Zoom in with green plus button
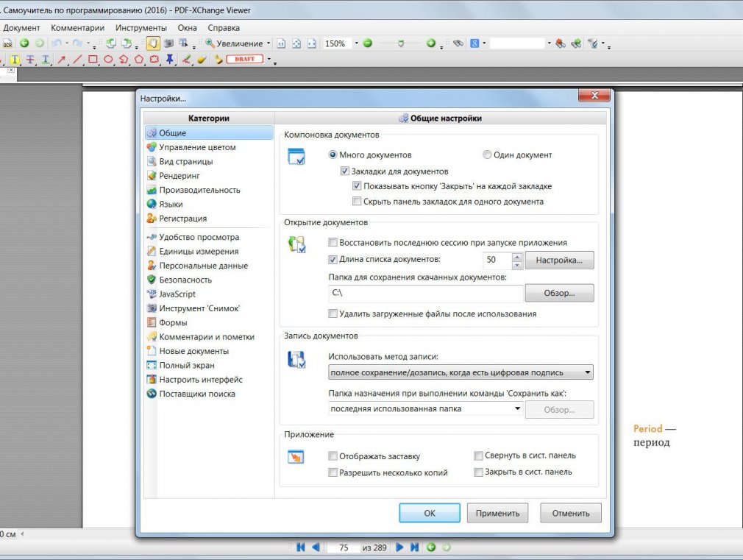Image resolution: width=743 pixels, height=560 pixels. 431,43
